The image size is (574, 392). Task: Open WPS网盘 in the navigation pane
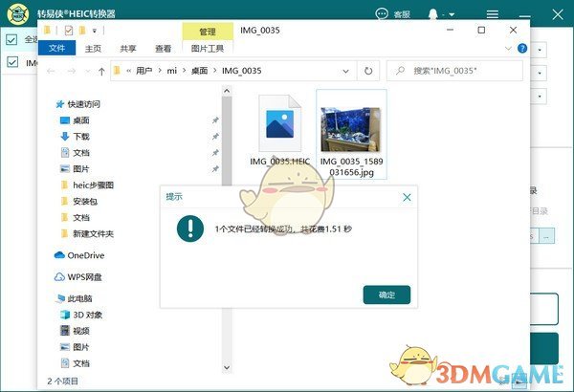click(78, 277)
